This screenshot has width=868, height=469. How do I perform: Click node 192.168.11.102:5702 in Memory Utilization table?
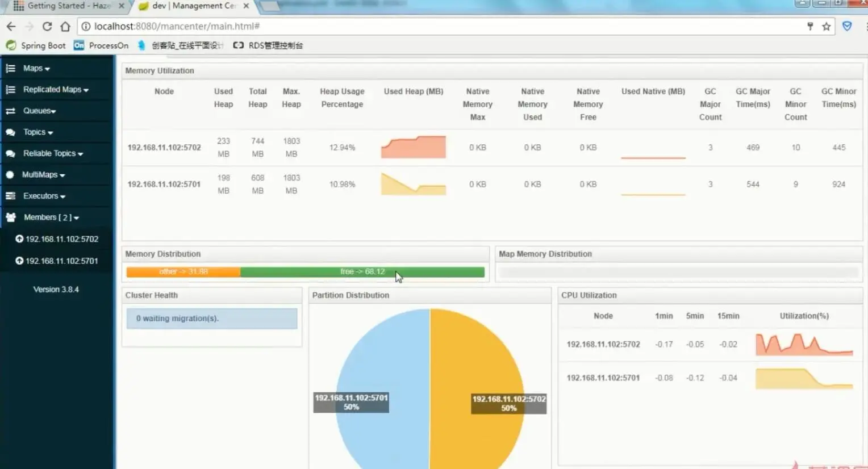pyautogui.click(x=164, y=148)
